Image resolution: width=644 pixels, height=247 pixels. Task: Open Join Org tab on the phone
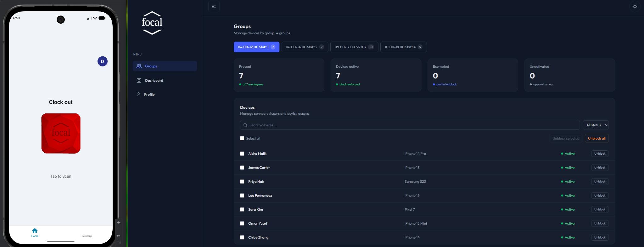coord(87,236)
